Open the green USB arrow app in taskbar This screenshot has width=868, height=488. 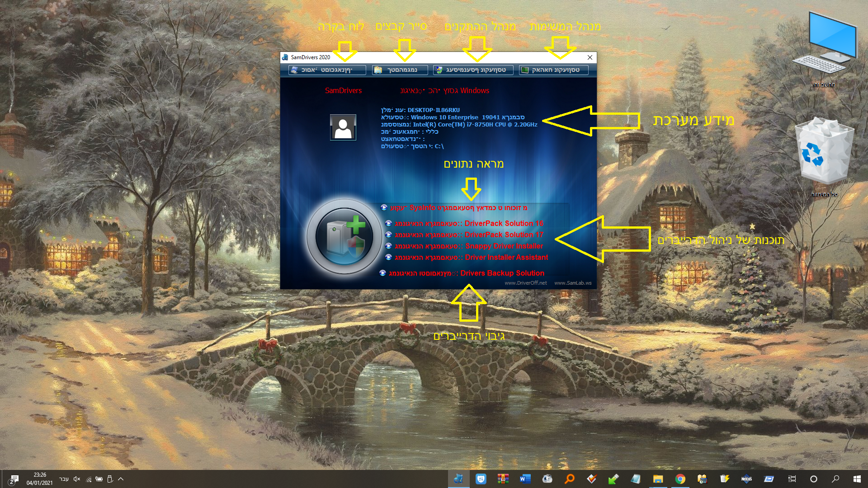(x=614, y=479)
